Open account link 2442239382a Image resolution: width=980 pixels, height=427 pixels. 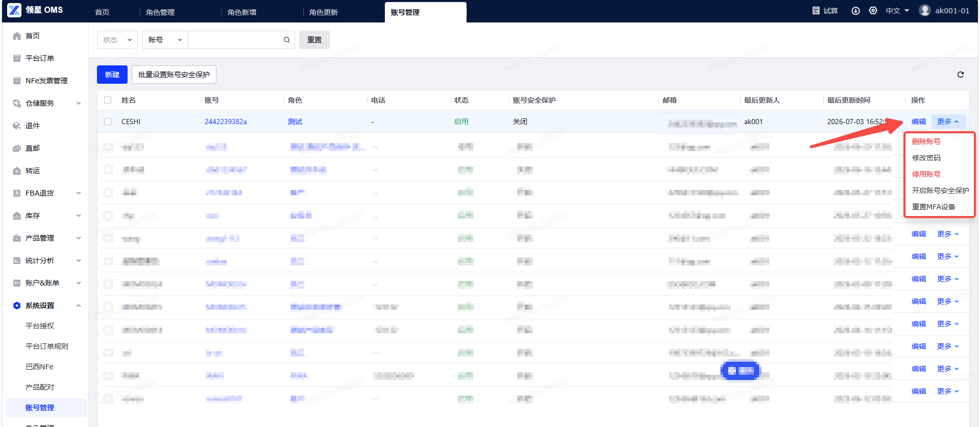click(x=226, y=122)
